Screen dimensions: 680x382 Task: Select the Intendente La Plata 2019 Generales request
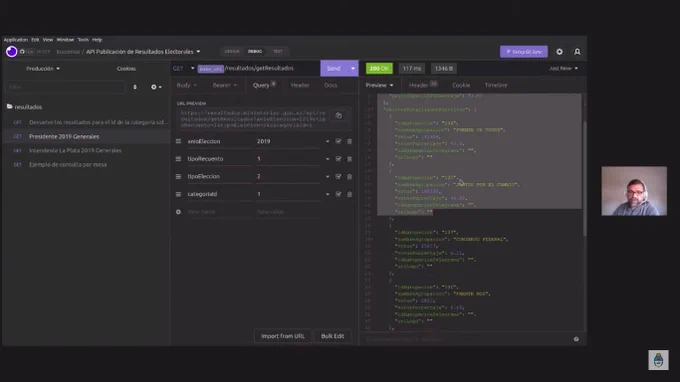pyautogui.click(x=75, y=150)
